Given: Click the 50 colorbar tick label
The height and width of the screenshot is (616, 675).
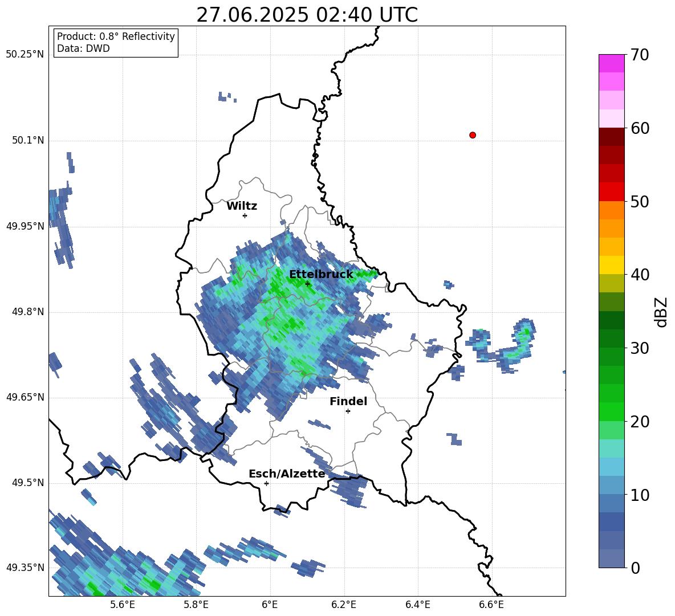Looking at the screenshot, I should (x=640, y=202).
